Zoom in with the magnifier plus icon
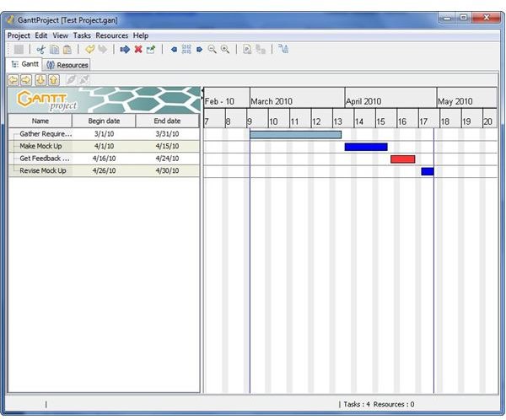 [225, 50]
